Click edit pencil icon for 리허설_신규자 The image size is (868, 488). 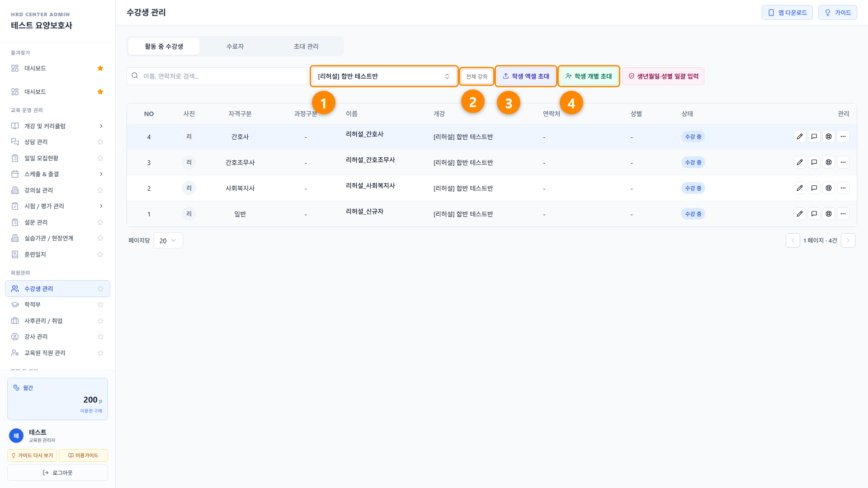coord(800,214)
